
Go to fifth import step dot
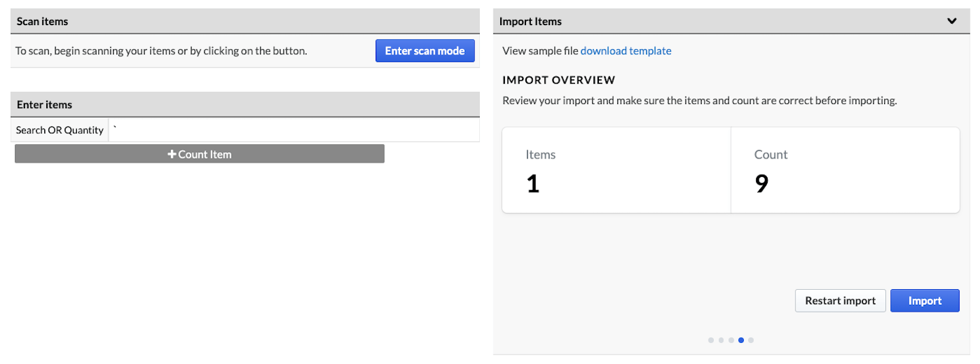coord(751,340)
